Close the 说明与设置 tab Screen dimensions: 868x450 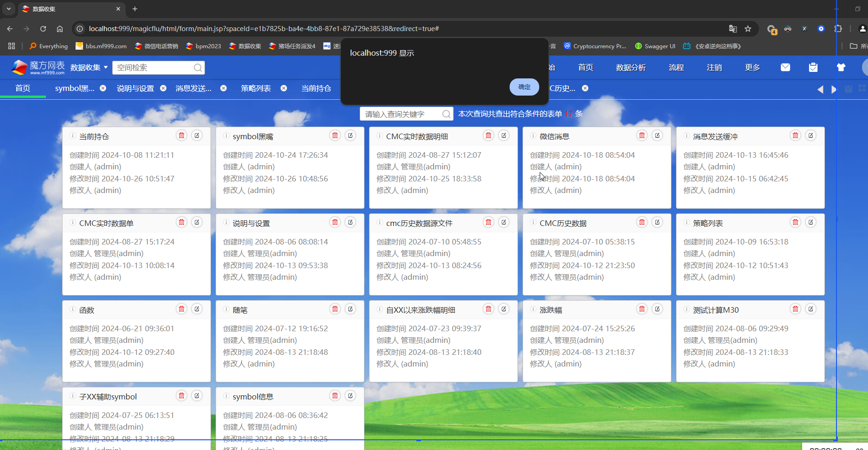coord(163,88)
